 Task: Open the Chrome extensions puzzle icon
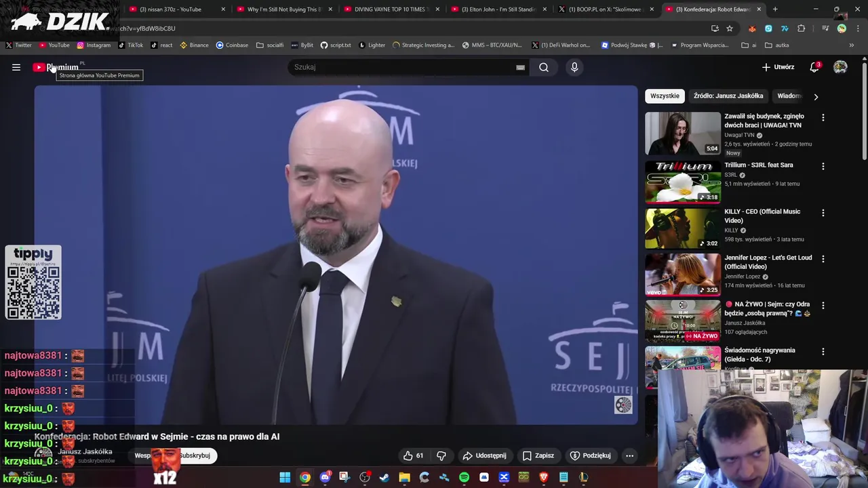[x=802, y=28]
